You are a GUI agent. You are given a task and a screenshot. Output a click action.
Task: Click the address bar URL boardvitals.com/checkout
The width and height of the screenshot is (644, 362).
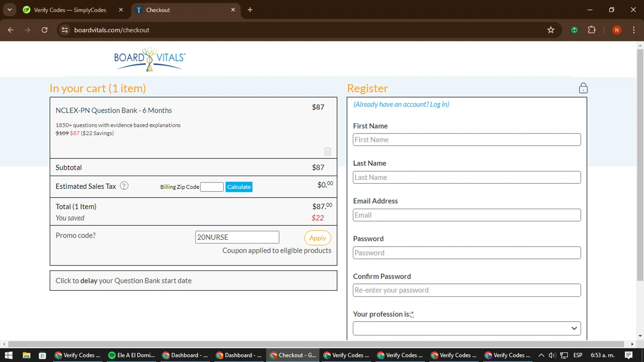pos(112,30)
